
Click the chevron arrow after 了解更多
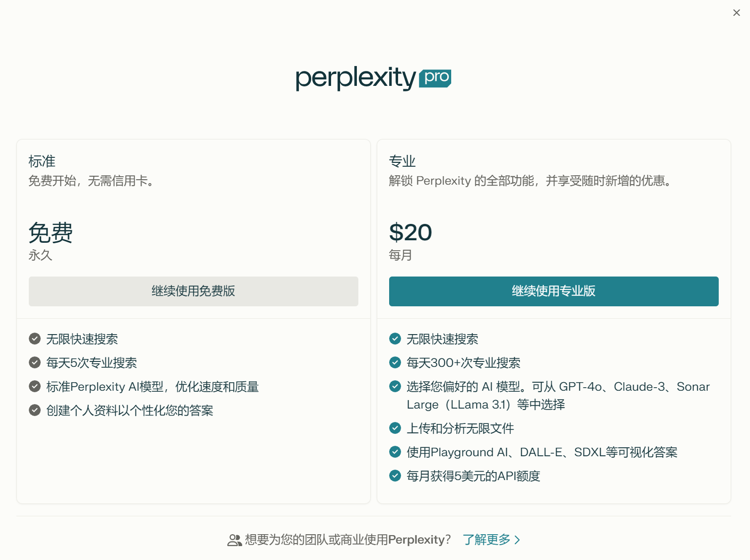coord(517,540)
